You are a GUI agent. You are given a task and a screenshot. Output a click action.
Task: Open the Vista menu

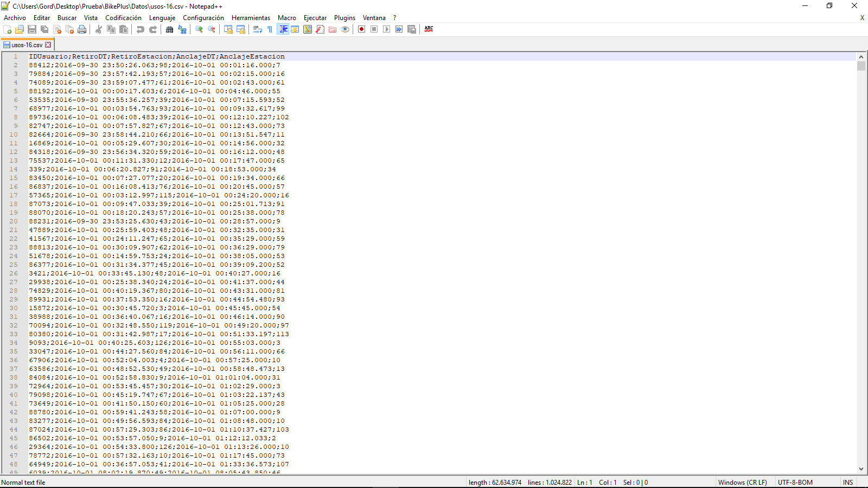[x=91, y=18]
